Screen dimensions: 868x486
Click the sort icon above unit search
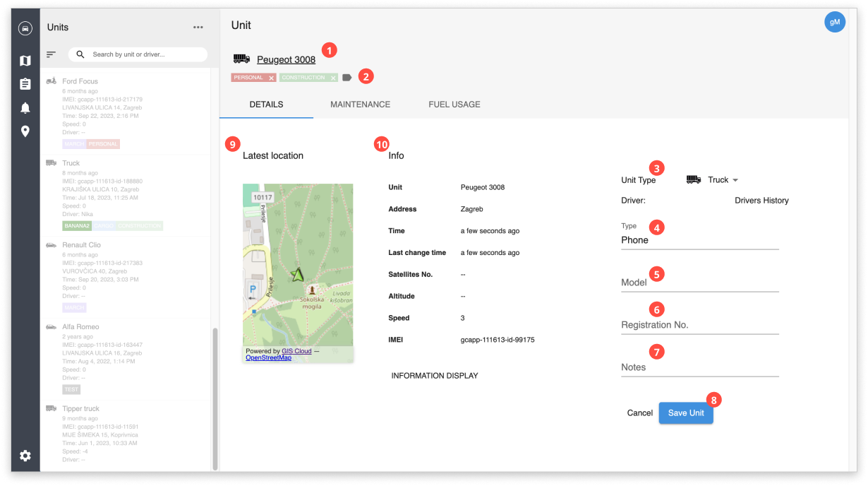pos(51,54)
